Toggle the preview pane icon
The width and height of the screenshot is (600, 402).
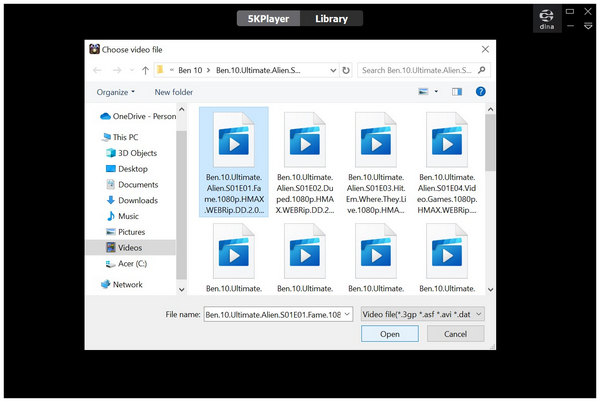(458, 92)
